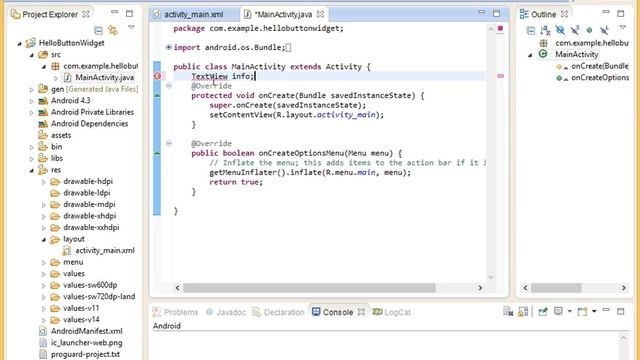Viewport: 640px width, 360px height.
Task: Select onCreate(Bundle method in Outline
Action: (x=600, y=66)
